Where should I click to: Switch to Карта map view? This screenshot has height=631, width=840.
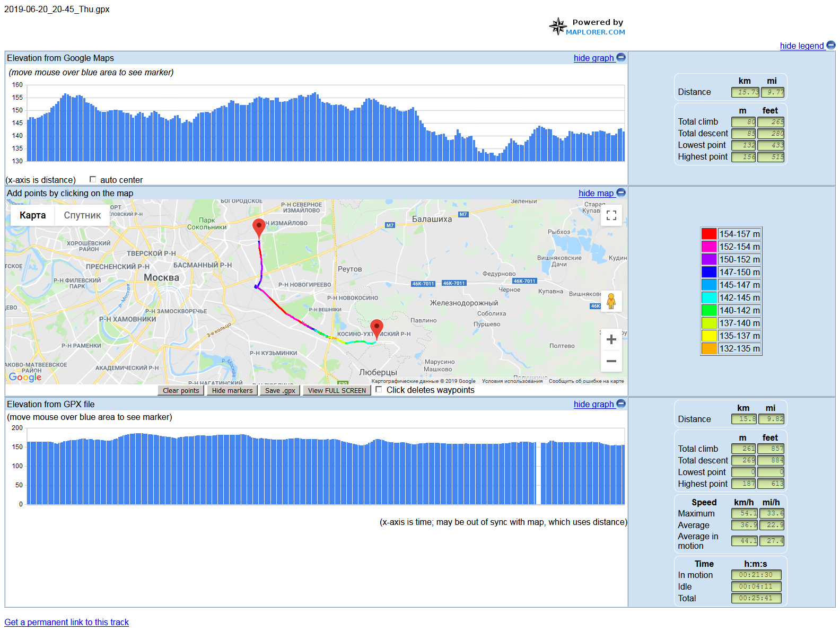click(33, 215)
